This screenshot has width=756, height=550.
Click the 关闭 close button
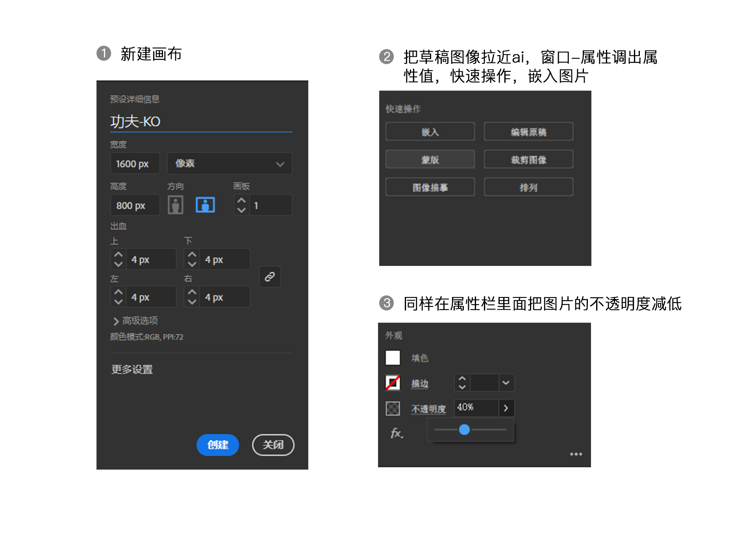pyautogui.click(x=273, y=445)
